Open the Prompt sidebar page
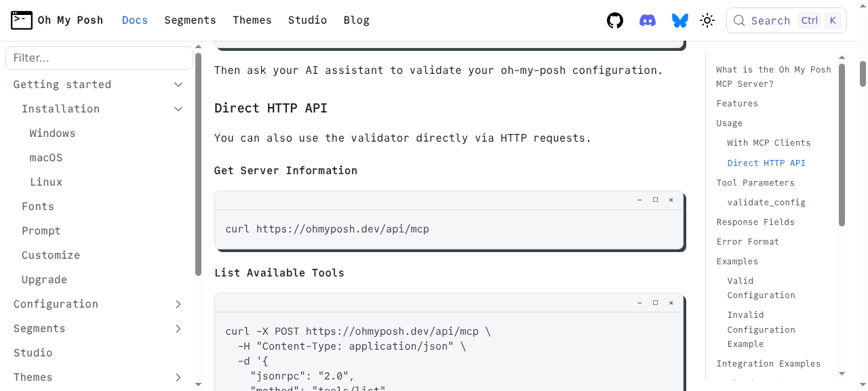The image size is (868, 391). [41, 231]
